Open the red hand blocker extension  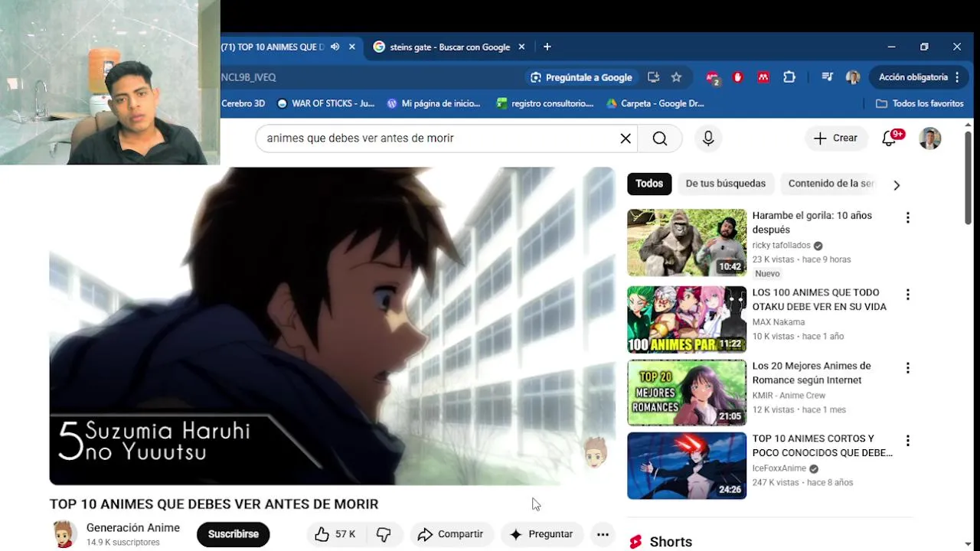click(738, 77)
